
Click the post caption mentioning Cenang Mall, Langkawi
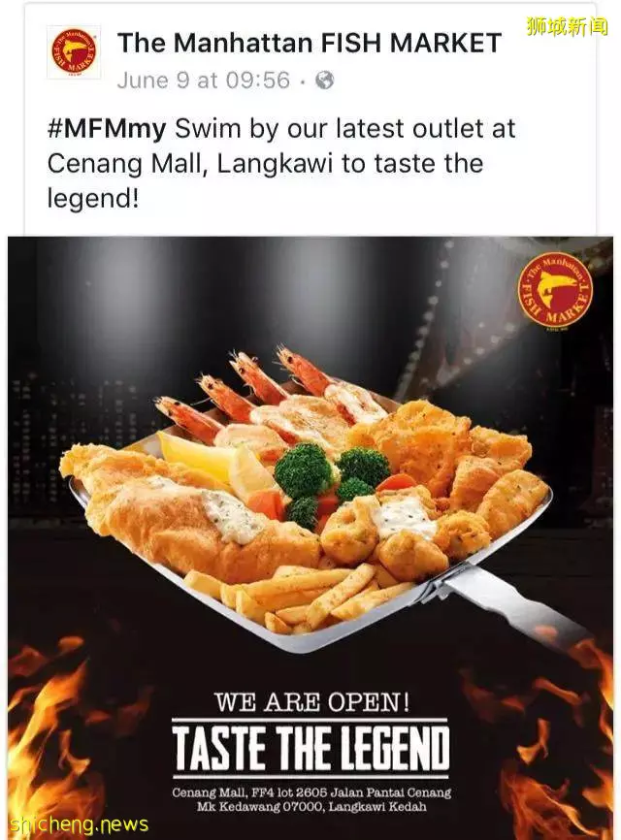[281, 164]
